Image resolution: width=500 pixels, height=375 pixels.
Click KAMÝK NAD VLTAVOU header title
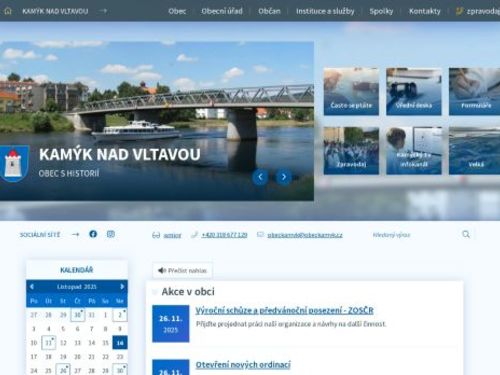click(55, 11)
